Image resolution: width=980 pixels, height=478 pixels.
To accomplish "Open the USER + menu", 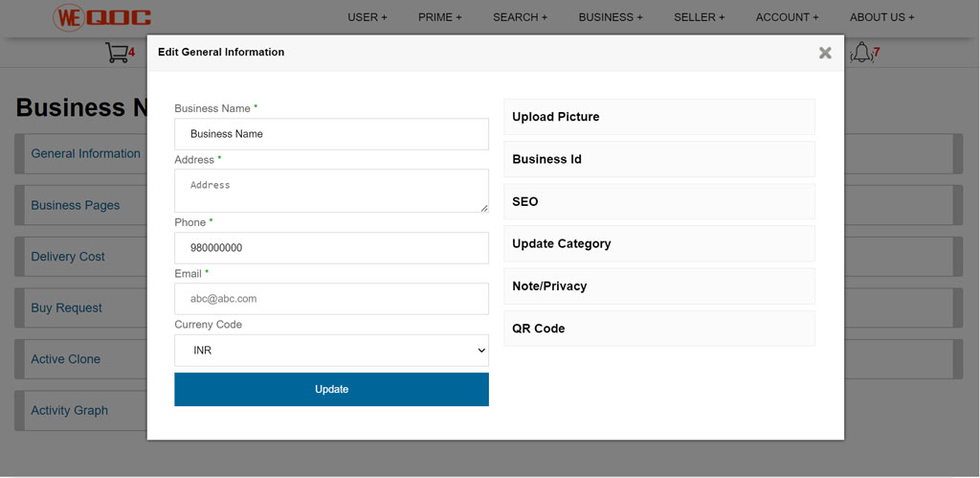I will (367, 17).
